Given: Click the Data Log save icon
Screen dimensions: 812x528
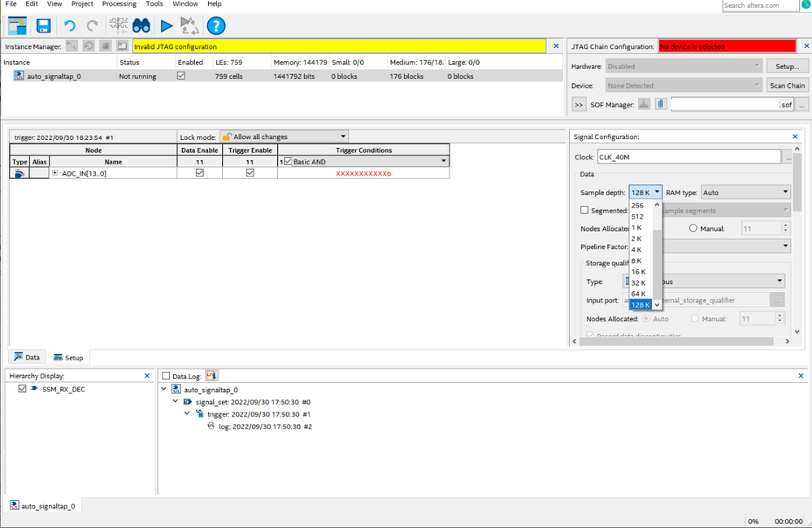Looking at the screenshot, I should pyautogui.click(x=212, y=376).
